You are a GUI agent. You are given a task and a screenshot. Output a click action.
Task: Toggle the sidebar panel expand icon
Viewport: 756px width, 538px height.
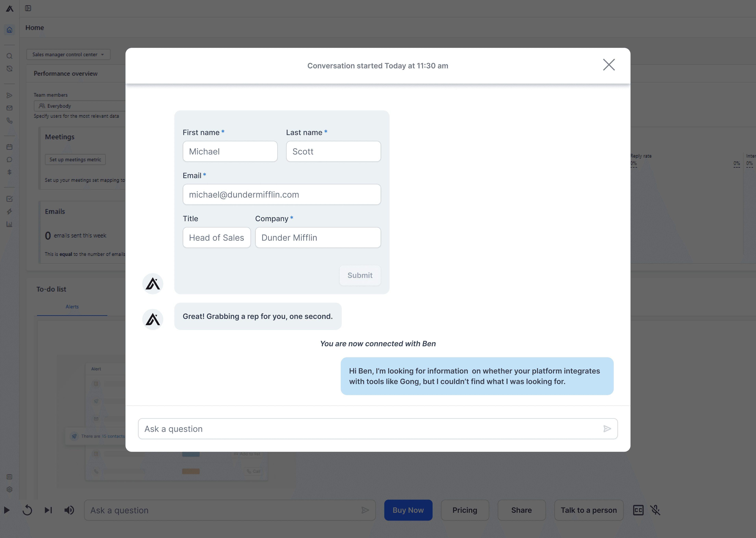pos(28,8)
